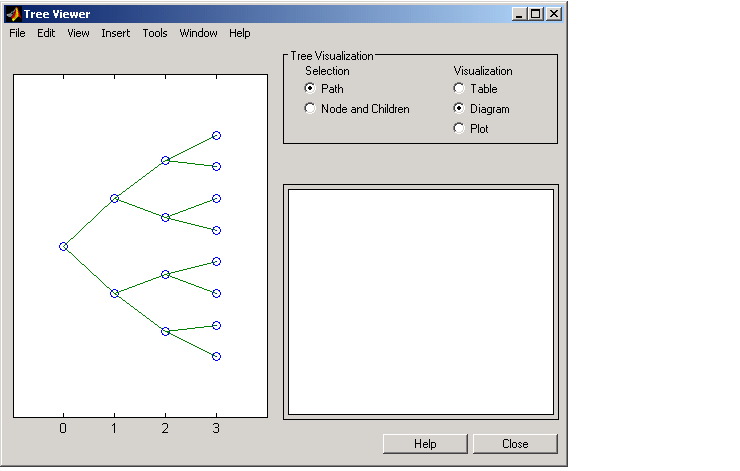Select the topmost leaf node at time 3
The width and height of the screenshot is (740, 471).
tap(216, 135)
